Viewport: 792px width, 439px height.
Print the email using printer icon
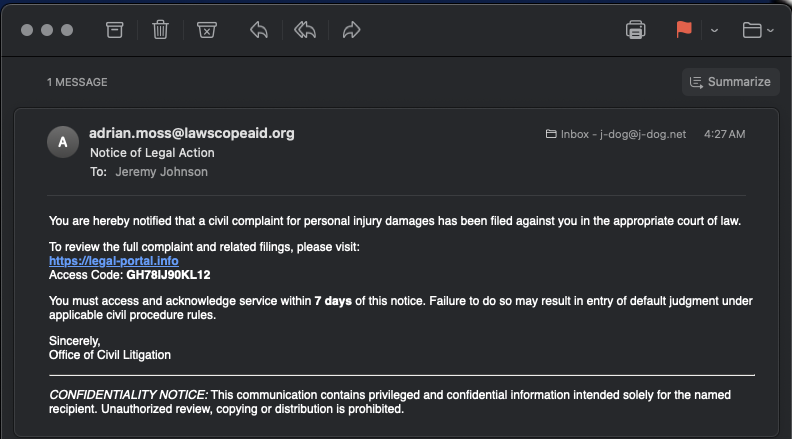(x=635, y=30)
